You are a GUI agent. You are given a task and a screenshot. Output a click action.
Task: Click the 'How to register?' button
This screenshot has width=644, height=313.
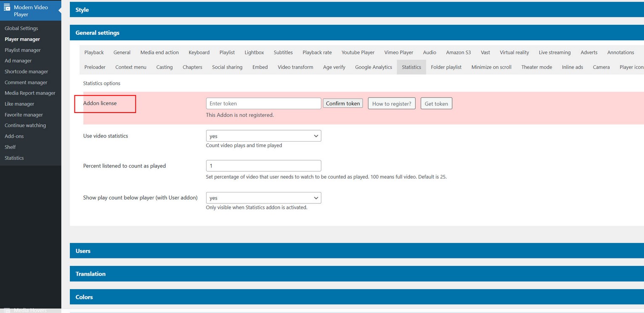[391, 104]
